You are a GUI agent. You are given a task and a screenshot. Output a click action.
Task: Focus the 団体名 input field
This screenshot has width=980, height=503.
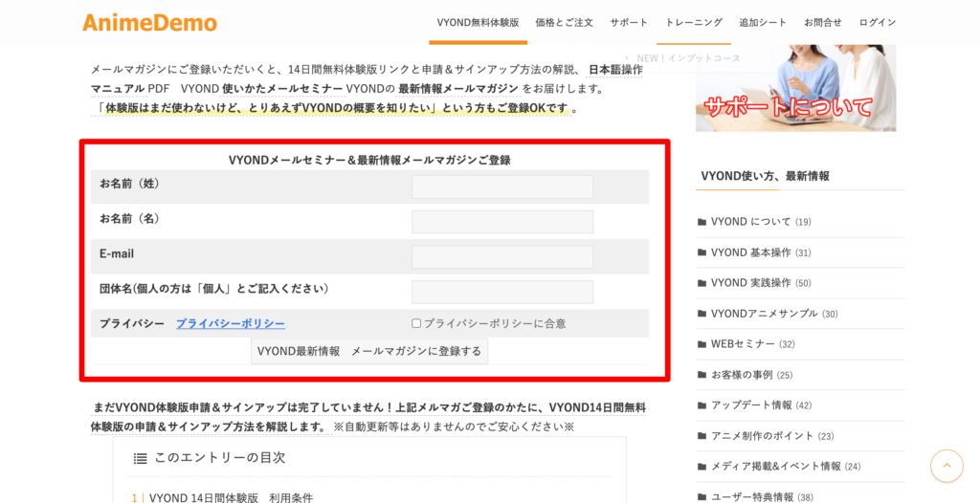pyautogui.click(x=502, y=292)
